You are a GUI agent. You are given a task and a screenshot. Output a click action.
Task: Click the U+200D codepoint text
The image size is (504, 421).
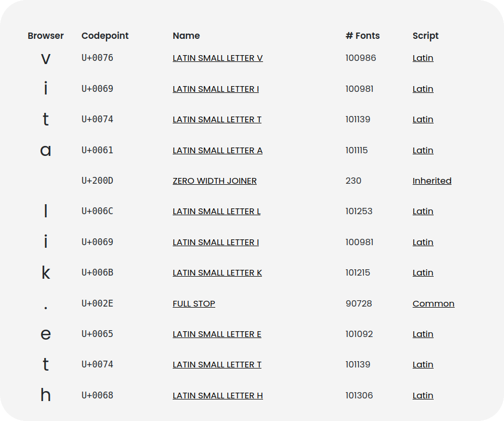[97, 181]
